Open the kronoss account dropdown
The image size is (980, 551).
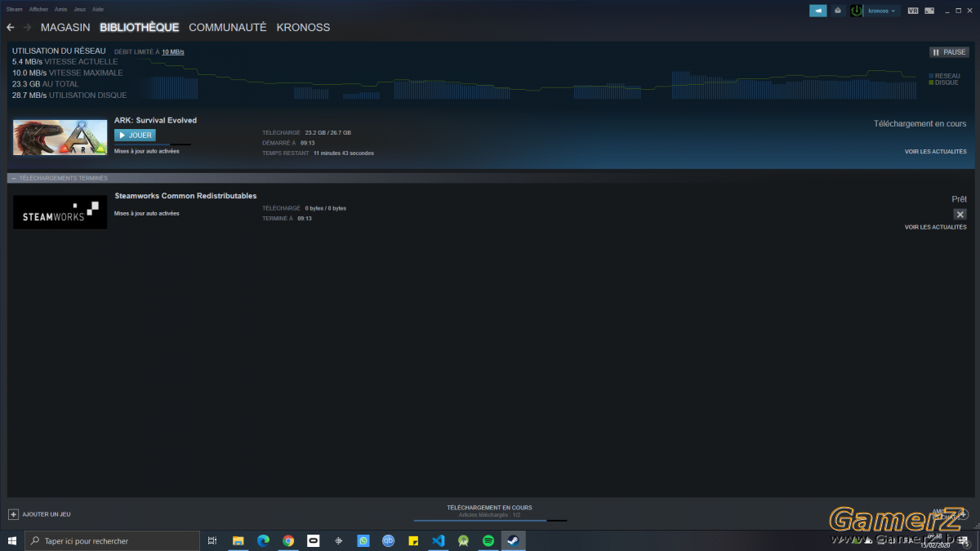(x=883, y=11)
